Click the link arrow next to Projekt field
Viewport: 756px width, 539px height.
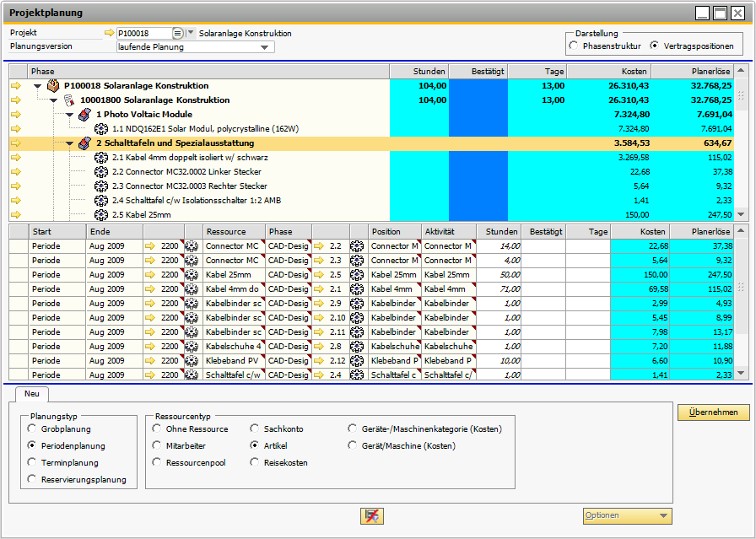109,34
